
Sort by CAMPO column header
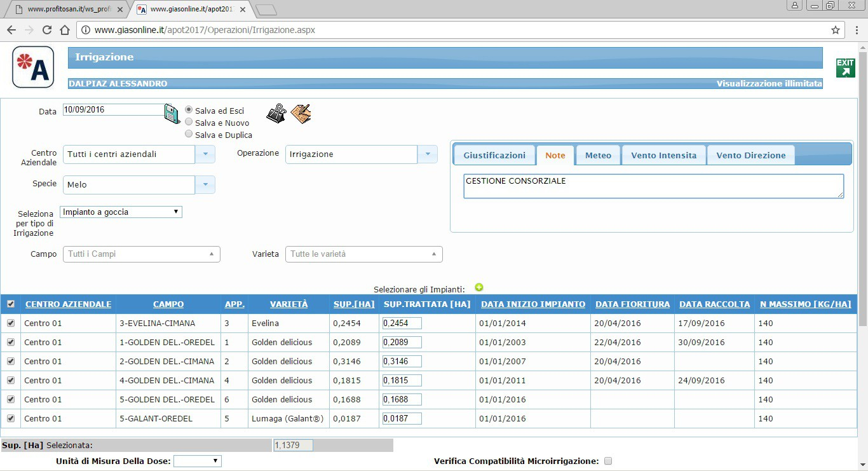pos(168,304)
